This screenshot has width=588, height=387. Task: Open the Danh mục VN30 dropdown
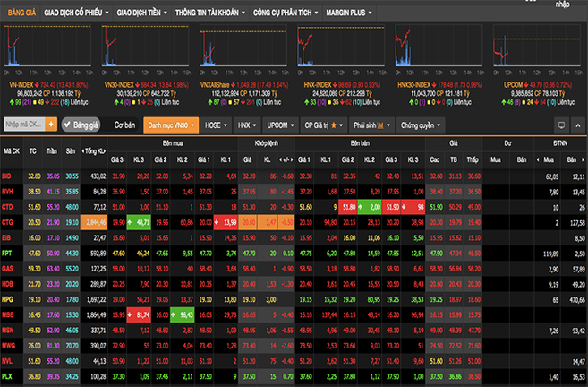[x=169, y=125]
